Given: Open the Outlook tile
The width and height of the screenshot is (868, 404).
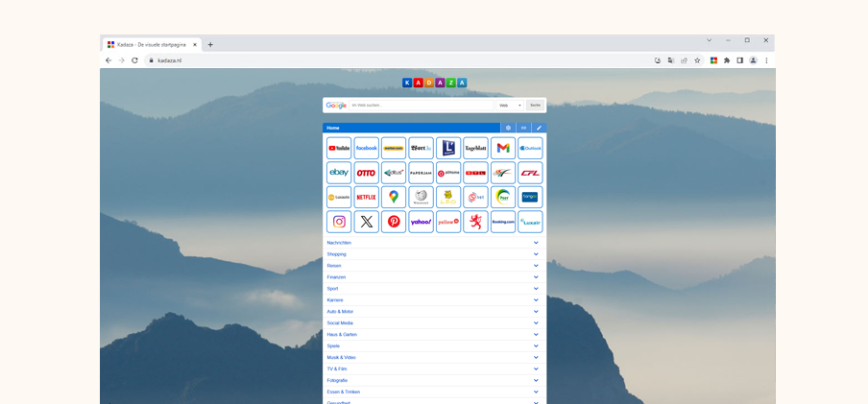Looking at the screenshot, I should [x=530, y=149].
